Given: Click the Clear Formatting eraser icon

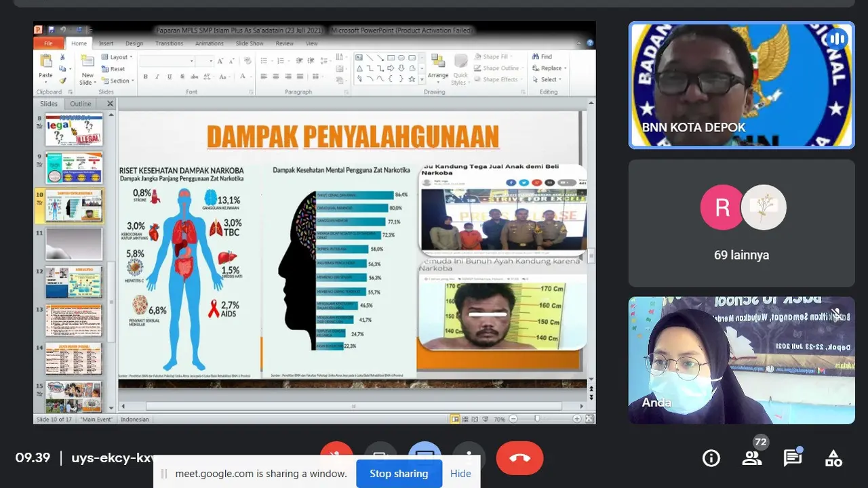Looking at the screenshot, I should click(x=248, y=61).
